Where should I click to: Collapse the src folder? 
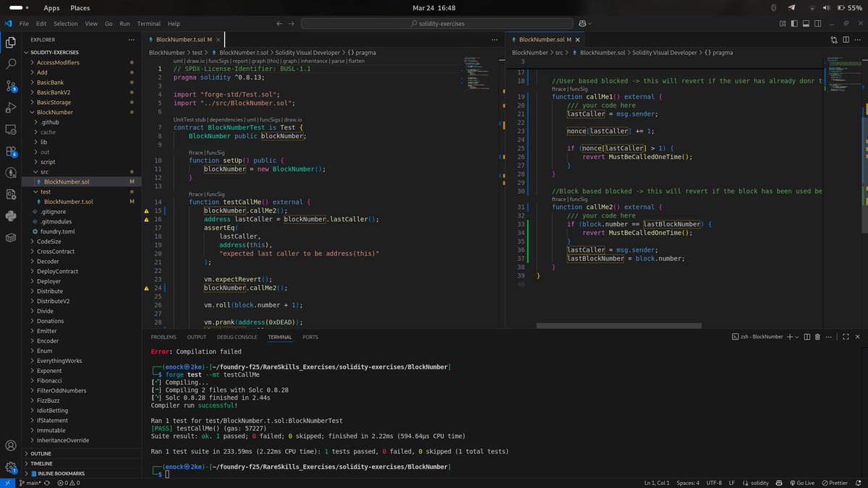click(82, 171)
